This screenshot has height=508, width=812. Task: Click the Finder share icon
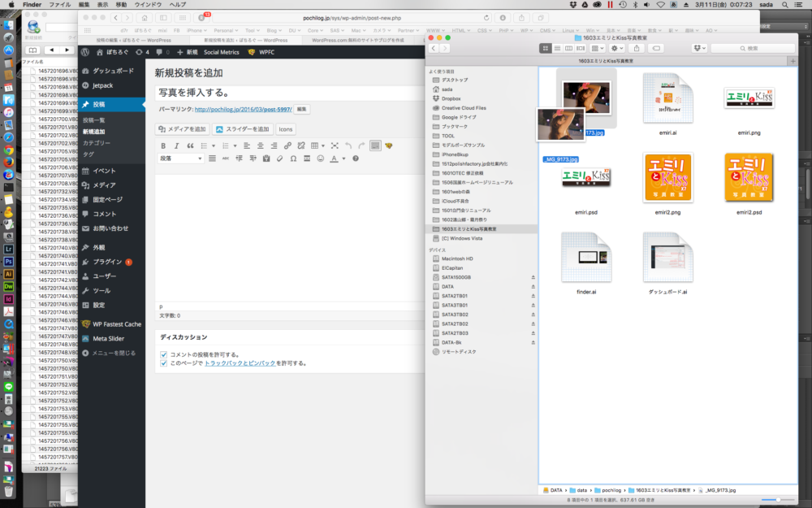pyautogui.click(x=637, y=48)
